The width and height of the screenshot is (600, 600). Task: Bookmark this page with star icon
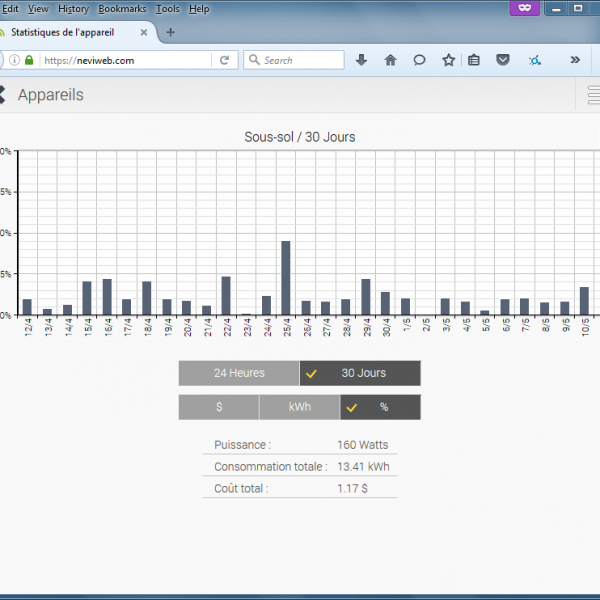click(448, 60)
